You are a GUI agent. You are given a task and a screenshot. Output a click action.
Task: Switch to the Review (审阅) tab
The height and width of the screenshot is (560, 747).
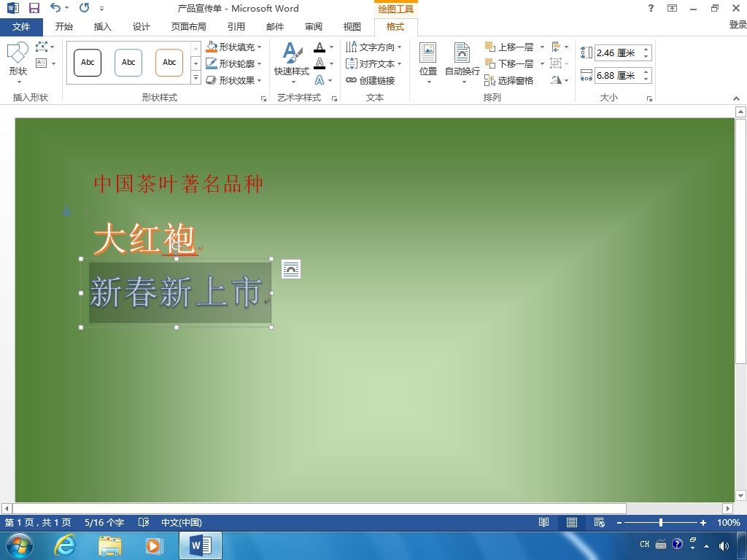[x=314, y=27]
